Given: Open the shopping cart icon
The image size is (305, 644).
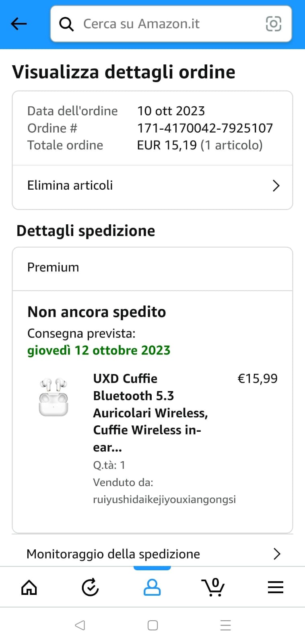Looking at the screenshot, I should coord(213,587).
